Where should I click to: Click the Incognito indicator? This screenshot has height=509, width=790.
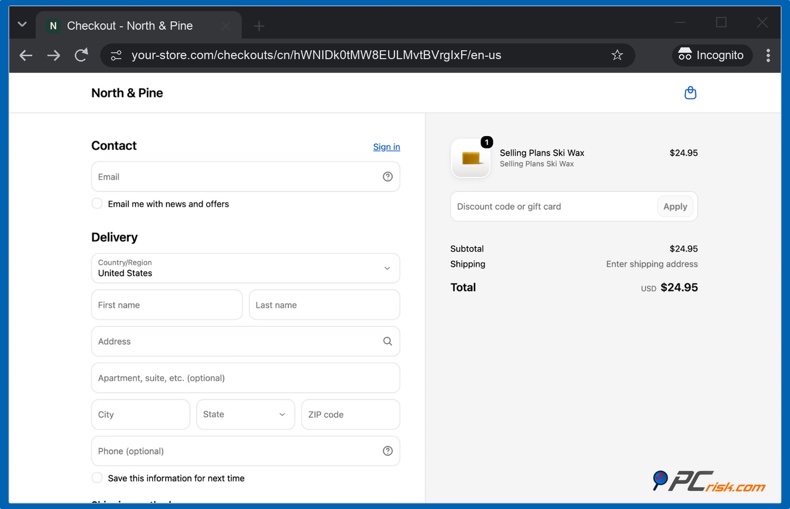click(711, 55)
